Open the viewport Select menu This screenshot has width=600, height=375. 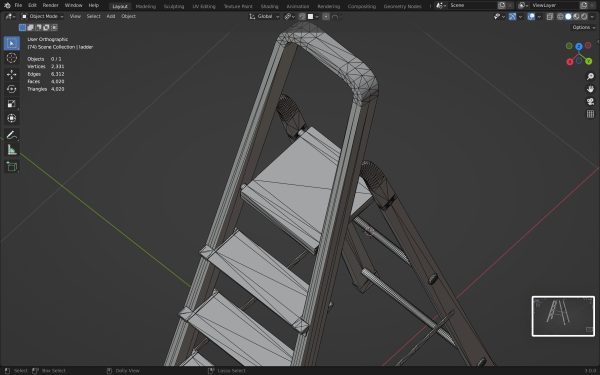pos(93,16)
